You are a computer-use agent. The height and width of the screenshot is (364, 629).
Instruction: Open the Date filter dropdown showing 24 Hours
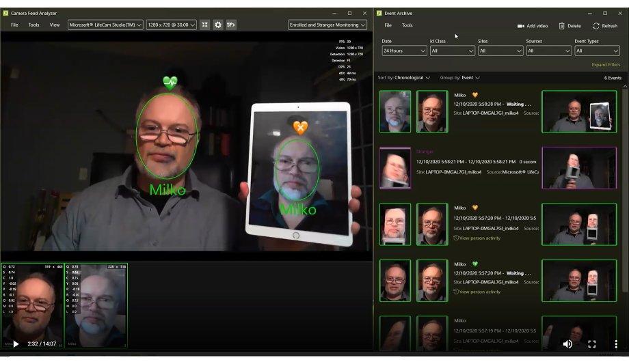pyautogui.click(x=404, y=51)
